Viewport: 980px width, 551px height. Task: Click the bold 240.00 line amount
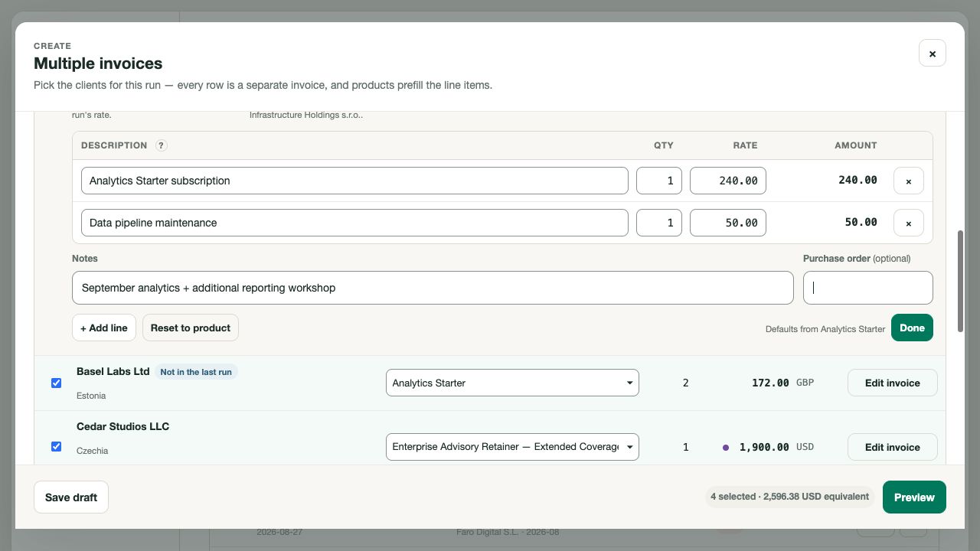(x=858, y=181)
